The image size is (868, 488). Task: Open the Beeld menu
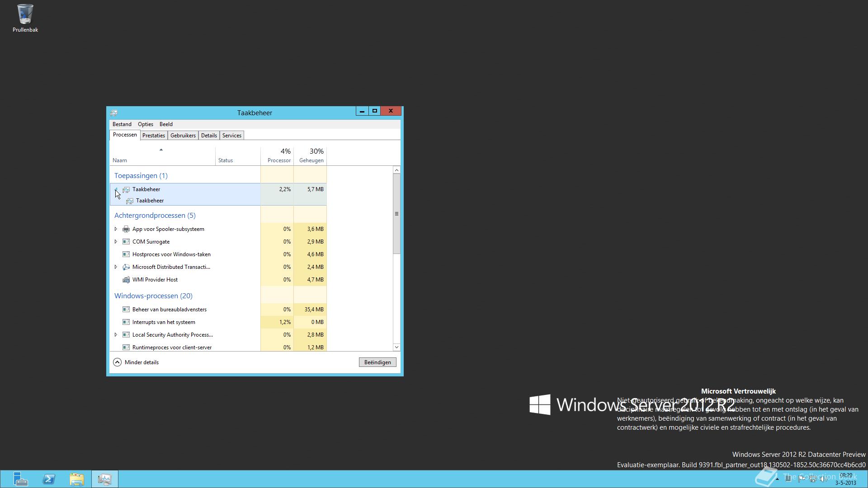pos(166,124)
